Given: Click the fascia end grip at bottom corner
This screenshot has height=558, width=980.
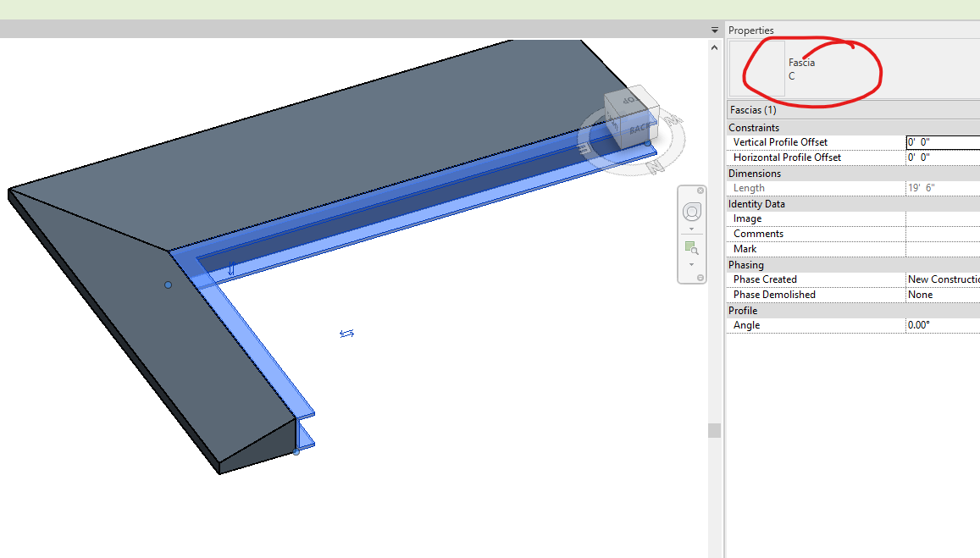Looking at the screenshot, I should [296, 452].
